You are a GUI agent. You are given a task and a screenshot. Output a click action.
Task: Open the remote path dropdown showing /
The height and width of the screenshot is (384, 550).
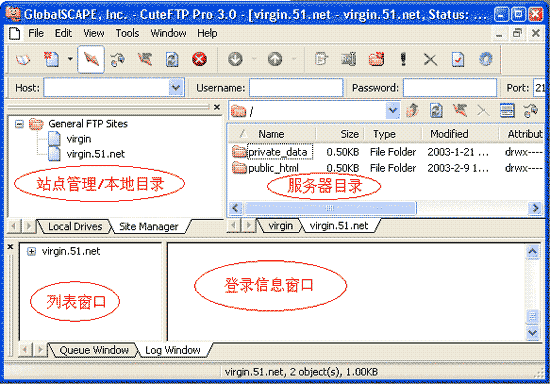393,111
